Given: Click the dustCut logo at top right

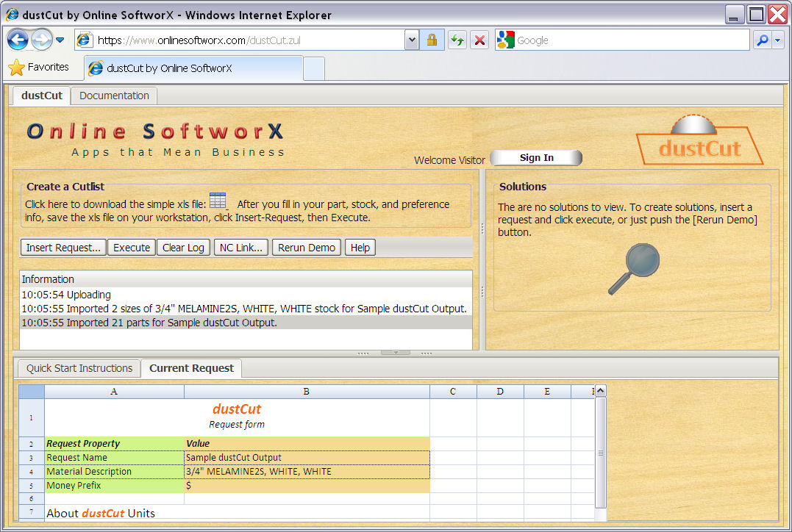Looking at the screenshot, I should 699,140.
